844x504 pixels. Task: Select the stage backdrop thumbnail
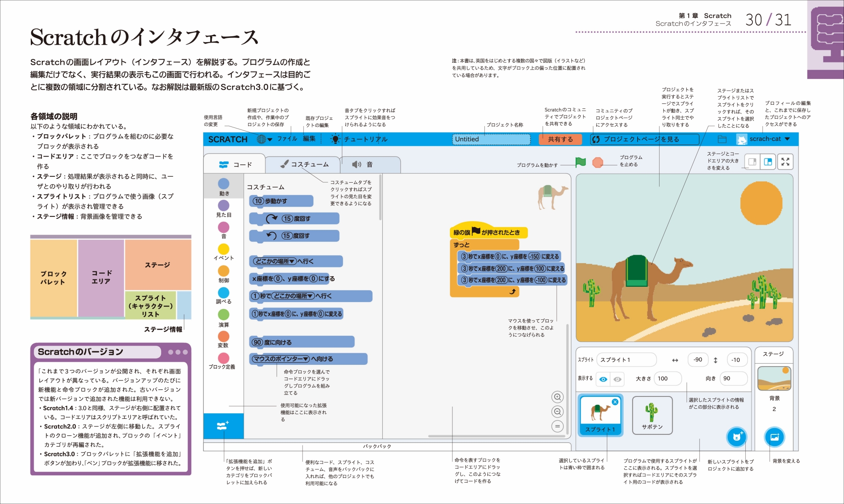(x=774, y=378)
